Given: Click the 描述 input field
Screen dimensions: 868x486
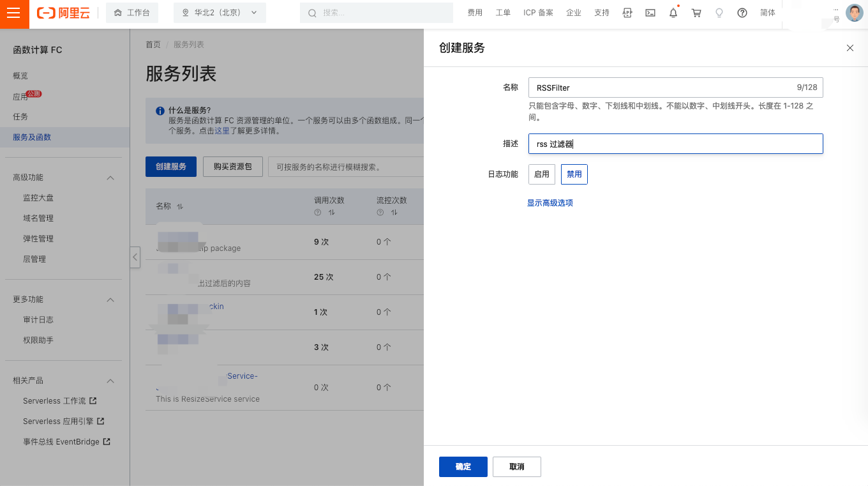Looking at the screenshot, I should pyautogui.click(x=676, y=144).
